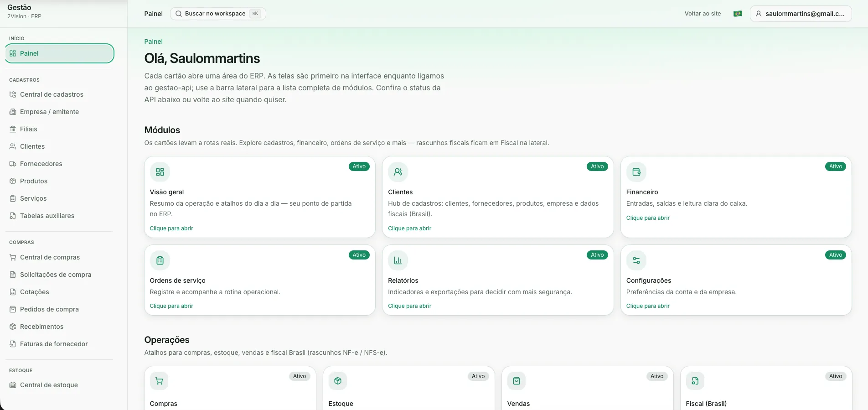
Task: Click the Solicitações de compra document icon
Action: [x=13, y=275]
